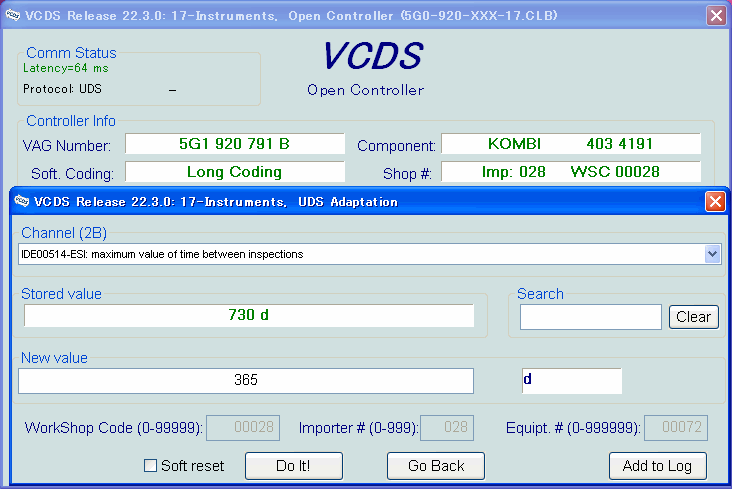Click the Protocol: UDS text
This screenshot has width=732, height=489.
pos(62,89)
